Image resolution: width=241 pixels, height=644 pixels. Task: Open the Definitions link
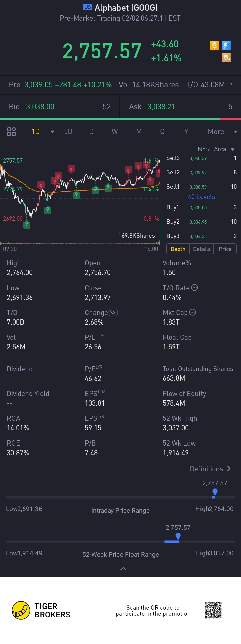click(x=210, y=469)
